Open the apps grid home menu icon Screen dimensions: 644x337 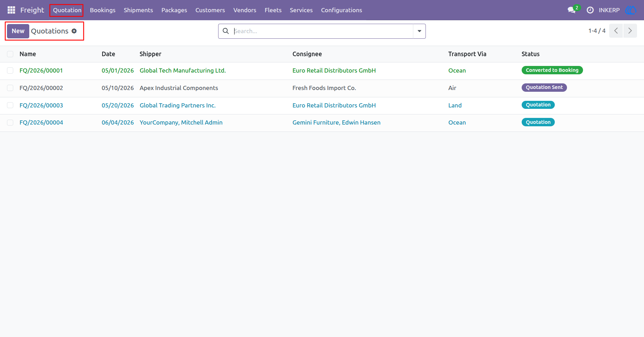tap(11, 10)
